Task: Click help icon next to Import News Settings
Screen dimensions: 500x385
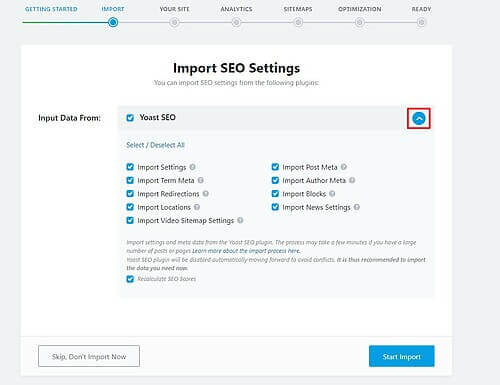Action: coord(357,207)
